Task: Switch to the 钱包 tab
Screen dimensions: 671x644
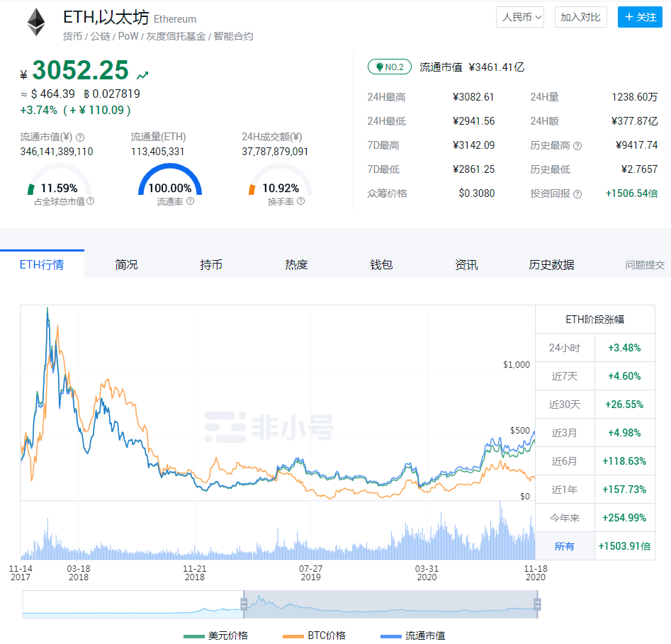Action: [381, 264]
